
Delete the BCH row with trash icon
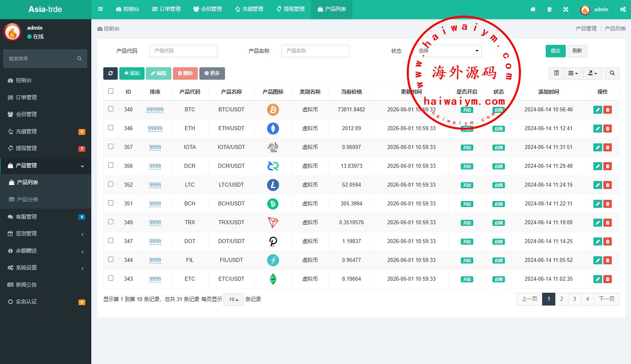607,204
